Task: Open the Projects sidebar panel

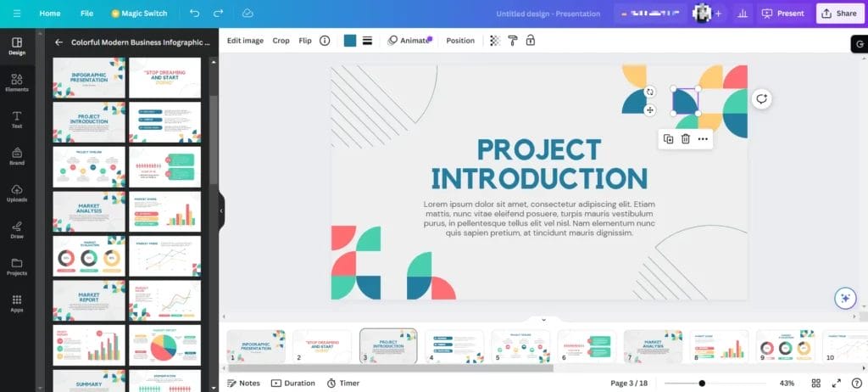Action: (x=17, y=266)
